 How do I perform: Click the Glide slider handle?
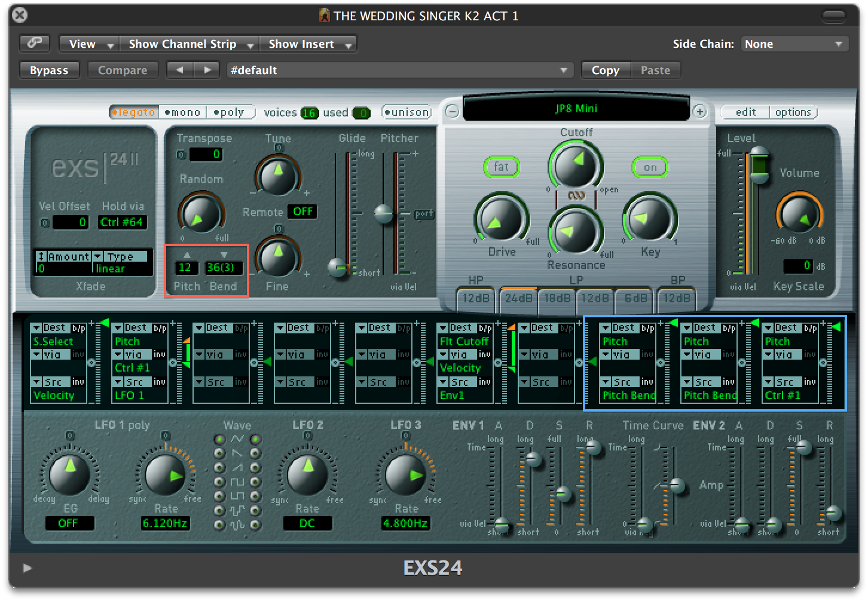coord(338,268)
